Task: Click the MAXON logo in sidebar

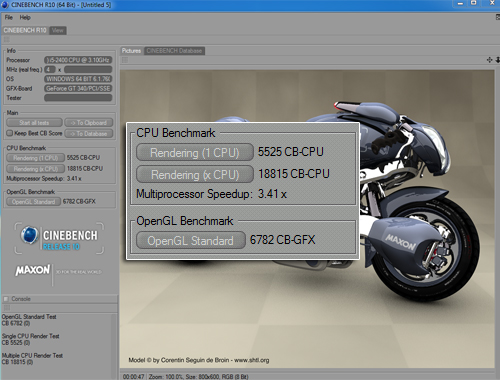Action: click(x=32, y=270)
